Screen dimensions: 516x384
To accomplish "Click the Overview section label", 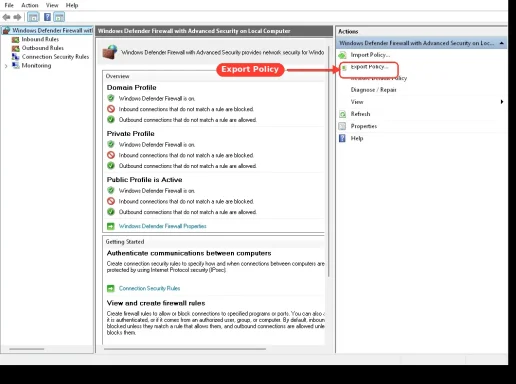I will pyautogui.click(x=117, y=76).
